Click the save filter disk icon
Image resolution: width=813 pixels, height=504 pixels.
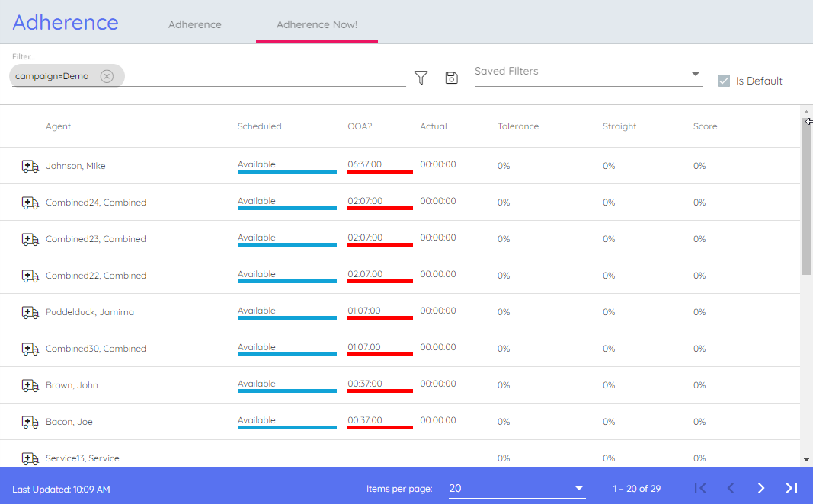click(451, 78)
